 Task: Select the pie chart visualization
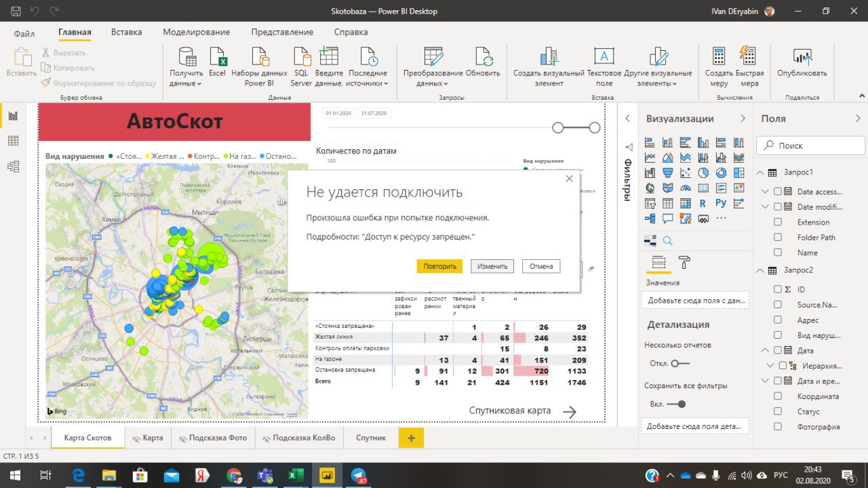pos(703,172)
